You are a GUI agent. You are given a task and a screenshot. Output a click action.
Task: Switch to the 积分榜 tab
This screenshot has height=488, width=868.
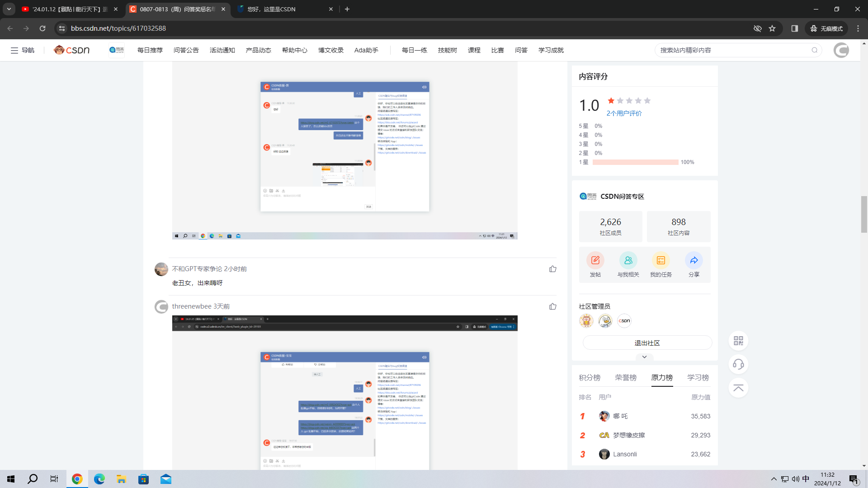point(590,377)
